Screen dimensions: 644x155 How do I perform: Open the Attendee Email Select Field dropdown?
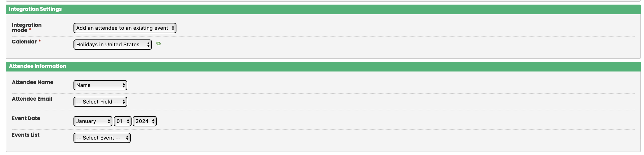[x=100, y=102]
